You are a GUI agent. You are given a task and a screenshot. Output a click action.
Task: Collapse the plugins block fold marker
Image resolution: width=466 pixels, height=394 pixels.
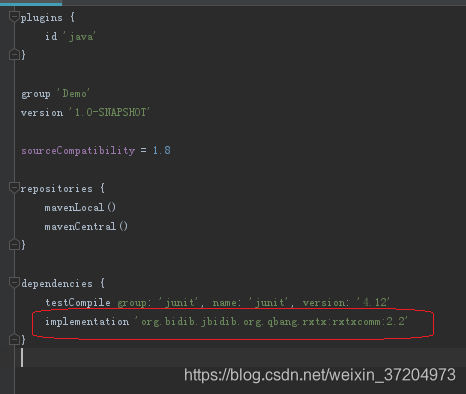click(14, 16)
